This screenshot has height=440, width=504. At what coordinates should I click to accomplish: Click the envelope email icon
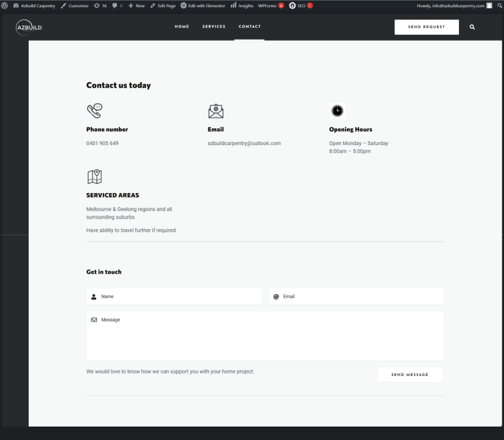point(216,111)
